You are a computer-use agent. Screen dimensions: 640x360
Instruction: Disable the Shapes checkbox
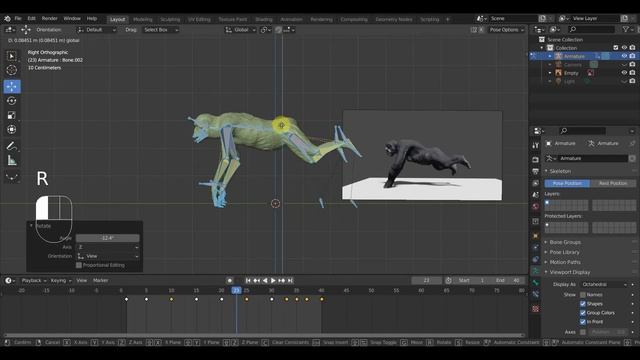tap(583, 304)
